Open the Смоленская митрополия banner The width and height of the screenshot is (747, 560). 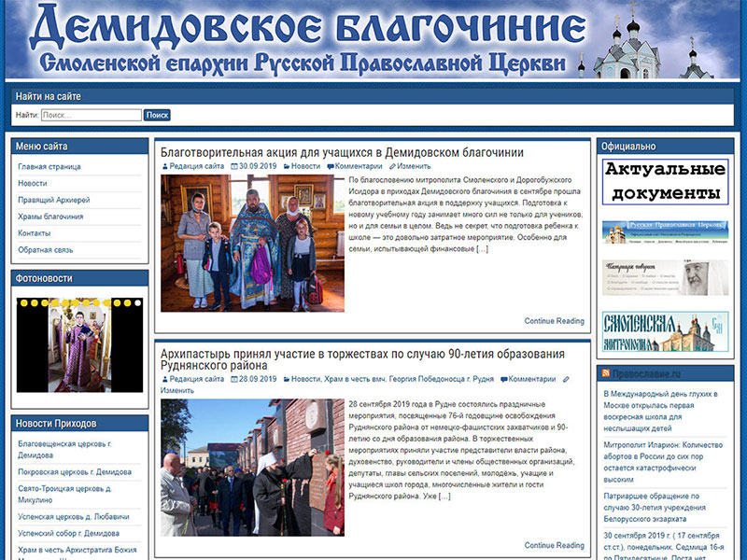coord(666,331)
